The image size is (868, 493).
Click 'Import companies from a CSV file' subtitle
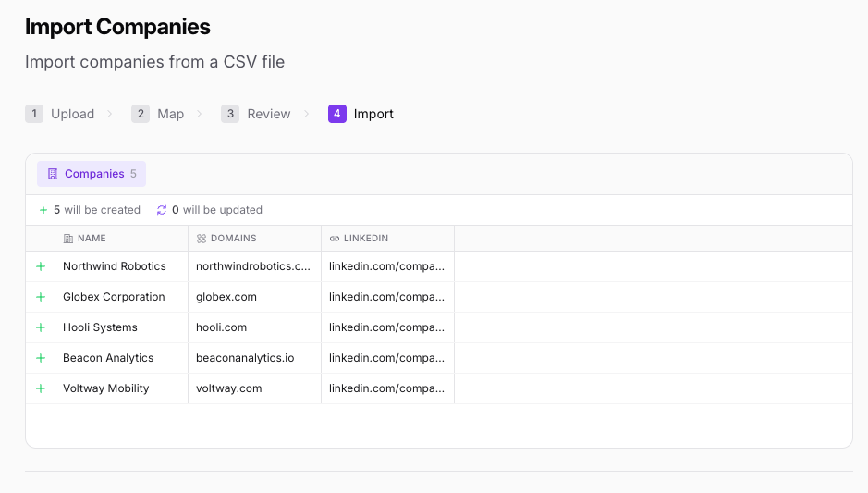[154, 62]
